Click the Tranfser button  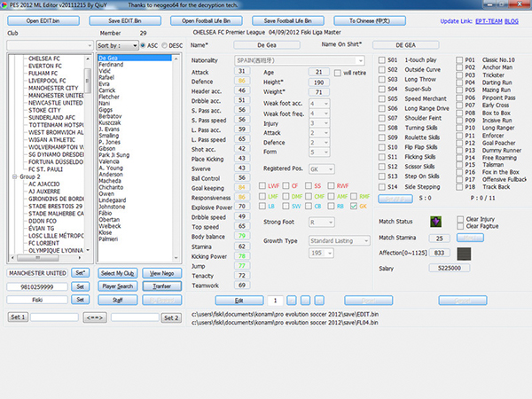coord(162,286)
